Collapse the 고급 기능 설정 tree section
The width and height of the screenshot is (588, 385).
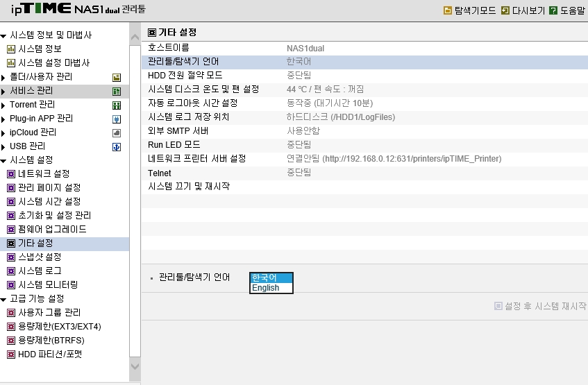3,300
